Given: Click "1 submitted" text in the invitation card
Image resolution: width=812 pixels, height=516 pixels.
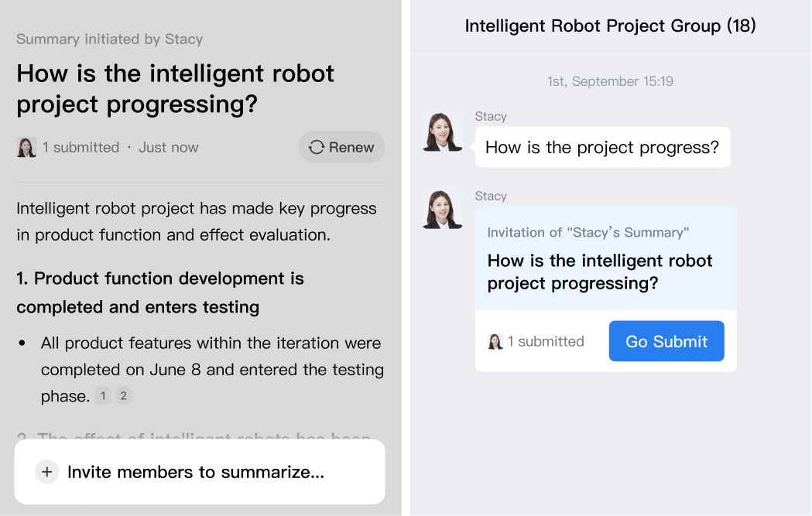Looking at the screenshot, I should coord(546,341).
